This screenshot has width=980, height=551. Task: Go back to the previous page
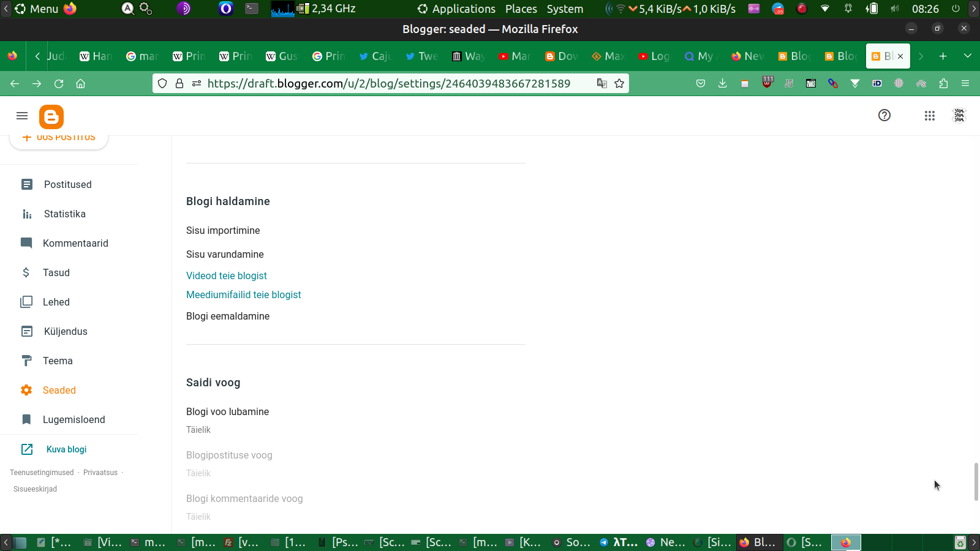15,83
